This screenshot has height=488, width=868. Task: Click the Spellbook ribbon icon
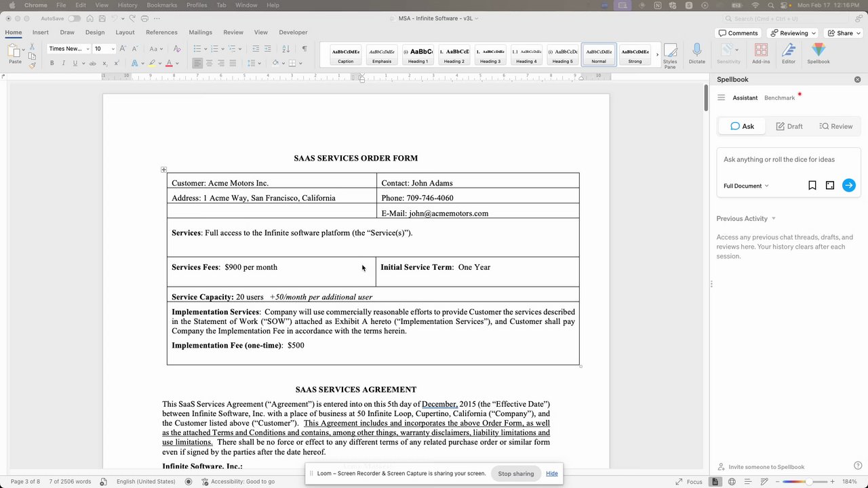[818, 54]
